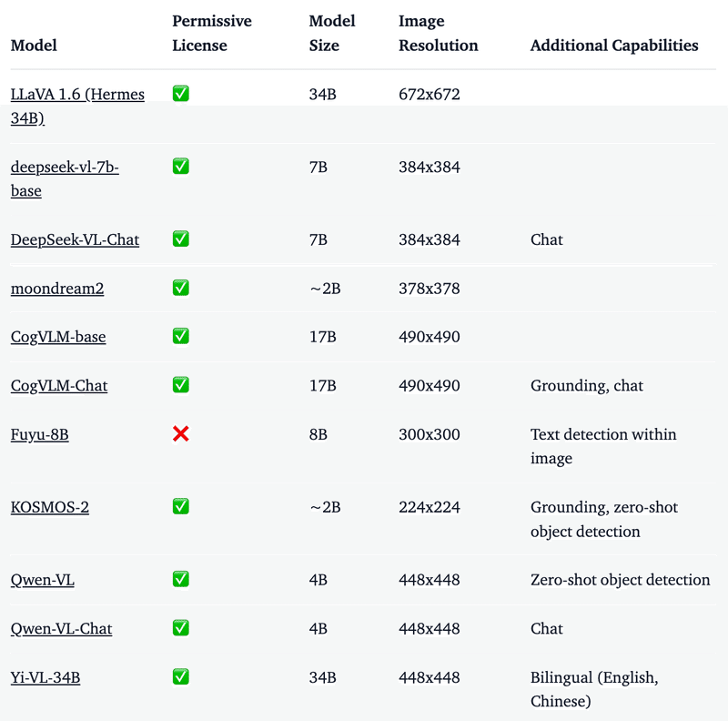
Task: Open the KOSMOS-2 model link
Action: point(50,507)
